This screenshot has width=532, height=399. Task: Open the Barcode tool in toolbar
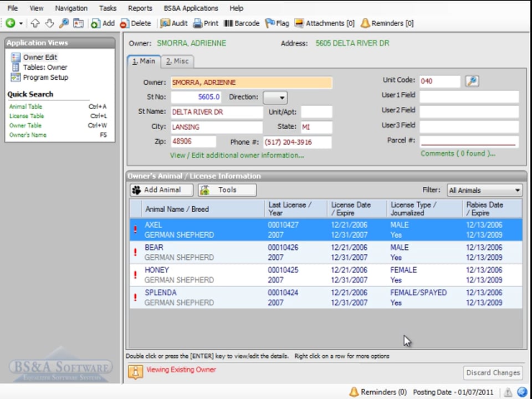tap(242, 23)
